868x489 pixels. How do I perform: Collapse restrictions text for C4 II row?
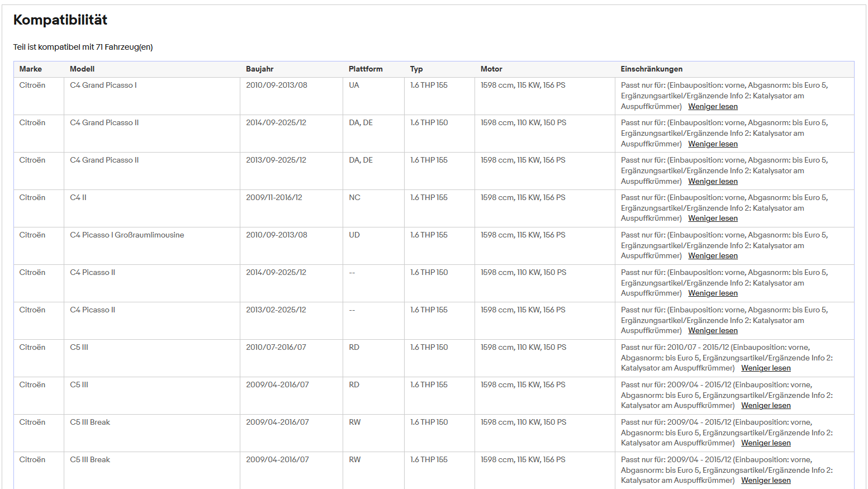[713, 219]
